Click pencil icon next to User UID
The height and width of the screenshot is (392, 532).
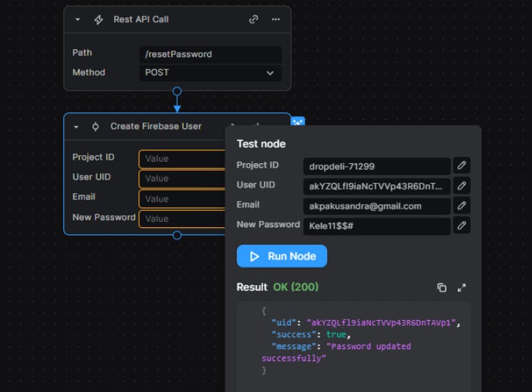point(461,185)
